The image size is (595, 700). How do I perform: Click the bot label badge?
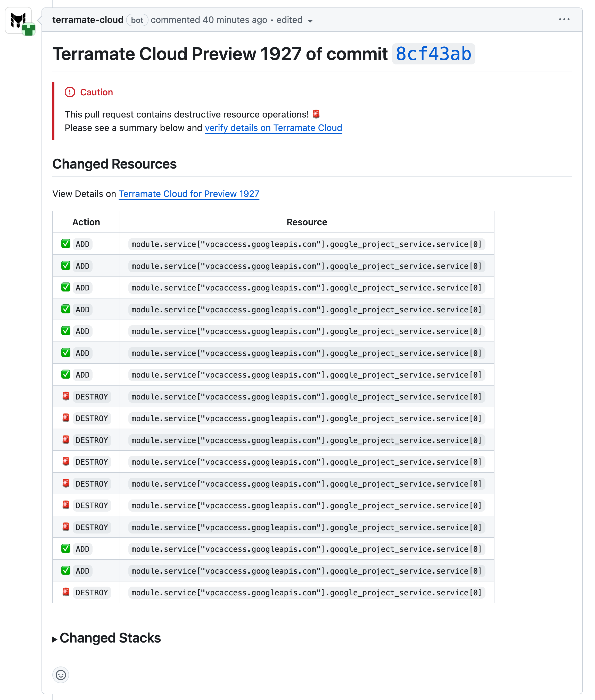[137, 20]
